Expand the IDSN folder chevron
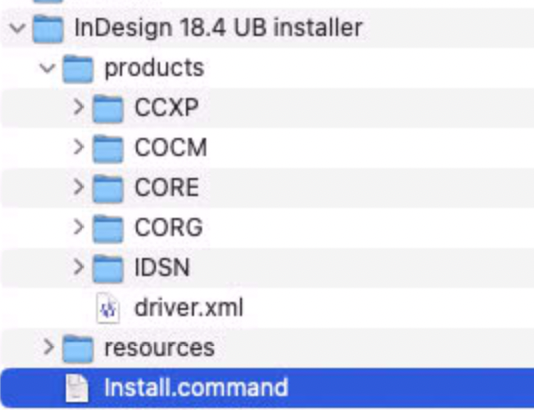The width and height of the screenshot is (534, 410). [79, 267]
